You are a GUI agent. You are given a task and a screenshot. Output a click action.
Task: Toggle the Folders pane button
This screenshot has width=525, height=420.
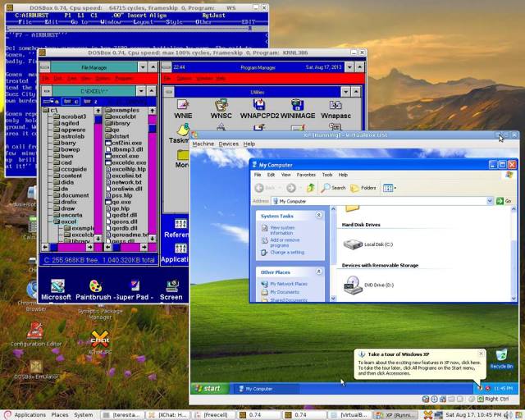pos(363,188)
